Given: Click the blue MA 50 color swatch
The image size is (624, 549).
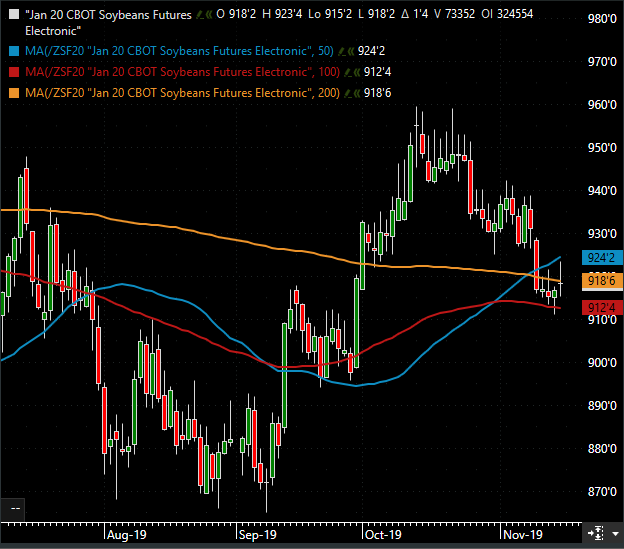Looking at the screenshot, I should point(14,51).
